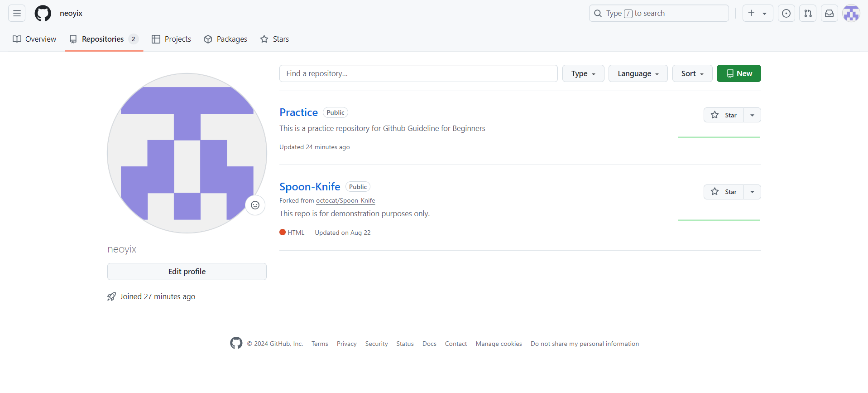Open the notifications inbox icon

click(x=830, y=13)
